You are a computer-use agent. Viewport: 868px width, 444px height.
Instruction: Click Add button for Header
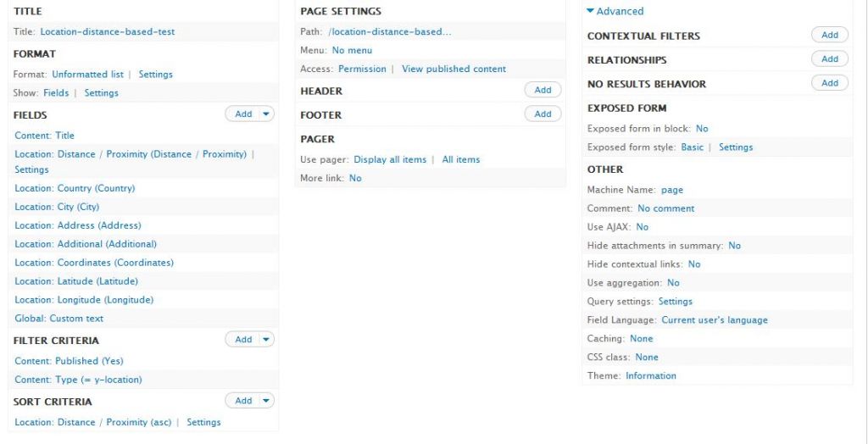(542, 90)
